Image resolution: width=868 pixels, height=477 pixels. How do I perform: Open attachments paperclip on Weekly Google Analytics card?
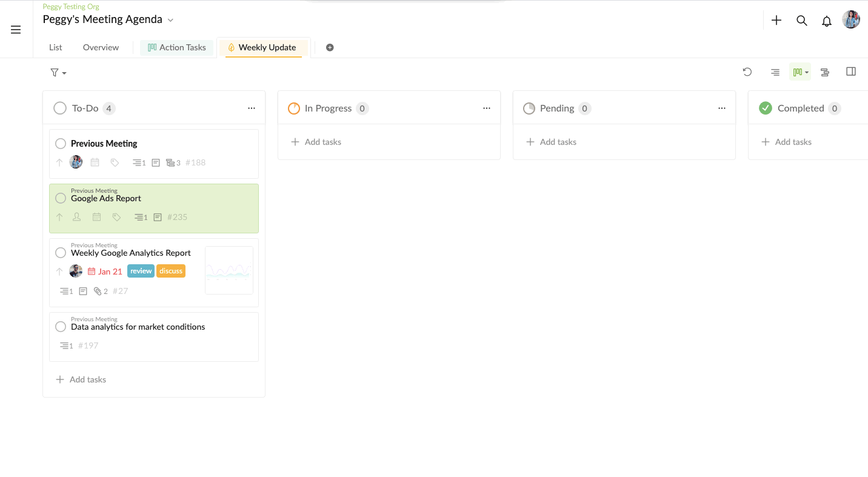coord(101,291)
